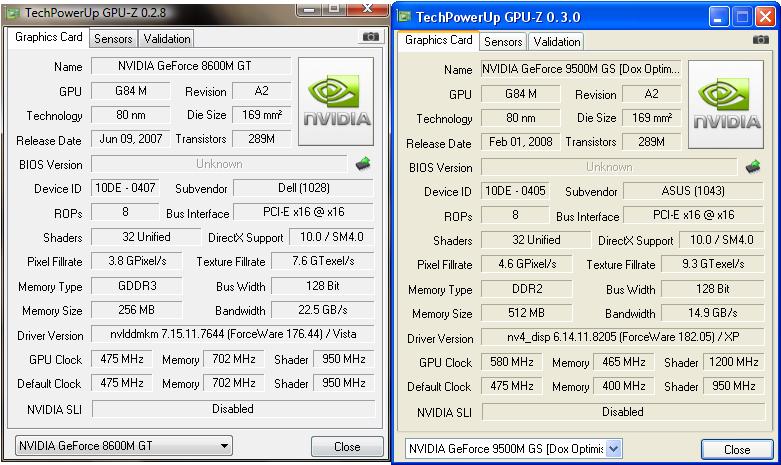Click Release Date Jun 09, 2007

click(x=130, y=139)
